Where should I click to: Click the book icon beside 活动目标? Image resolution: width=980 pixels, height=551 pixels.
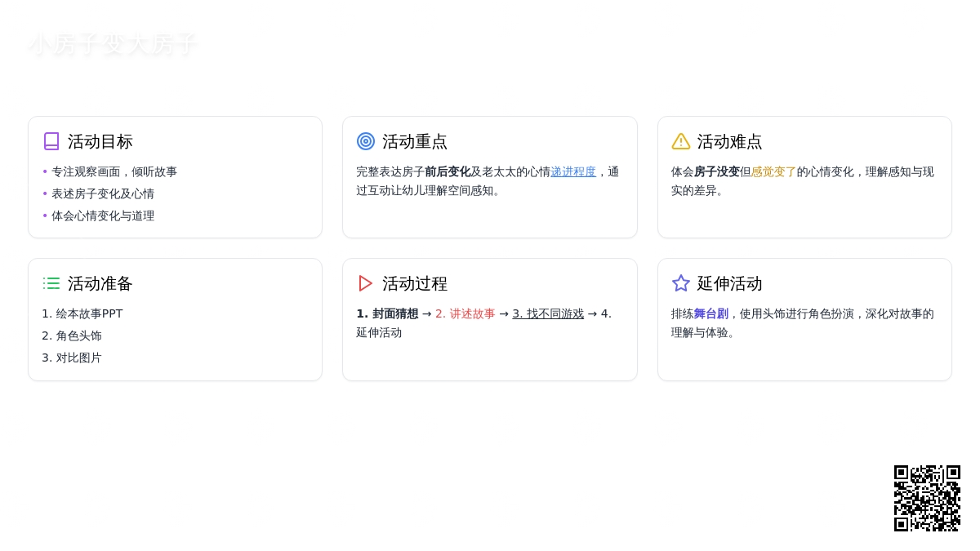[x=51, y=141]
